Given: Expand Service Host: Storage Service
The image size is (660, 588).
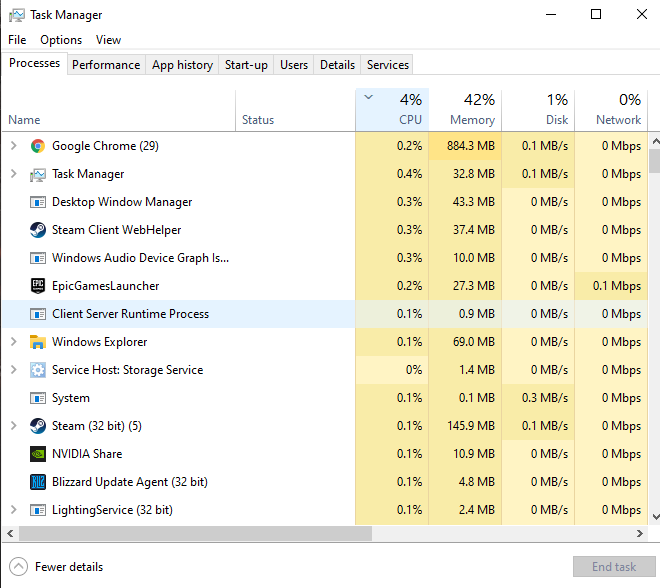Looking at the screenshot, I should click(13, 370).
